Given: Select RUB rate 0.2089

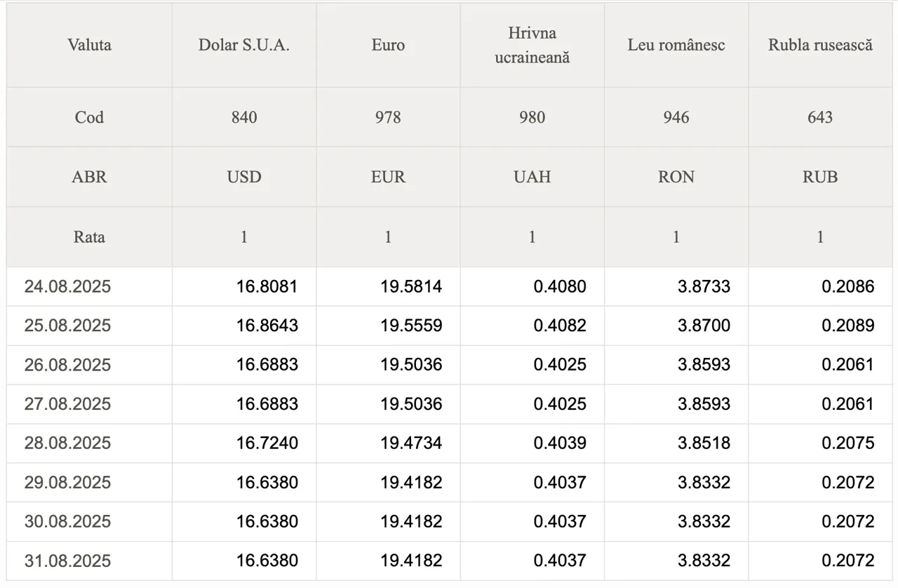Looking at the screenshot, I should 848,326.
